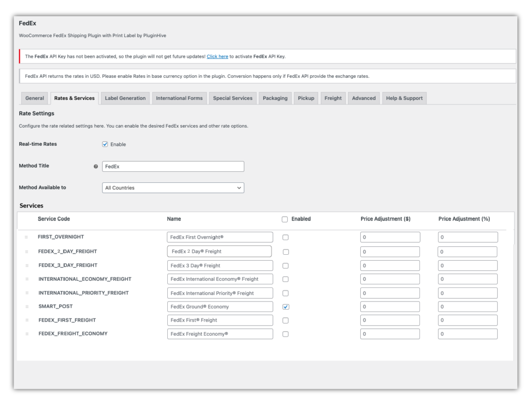
Task: Enable the FedEx First Freight service
Action: [286, 320]
